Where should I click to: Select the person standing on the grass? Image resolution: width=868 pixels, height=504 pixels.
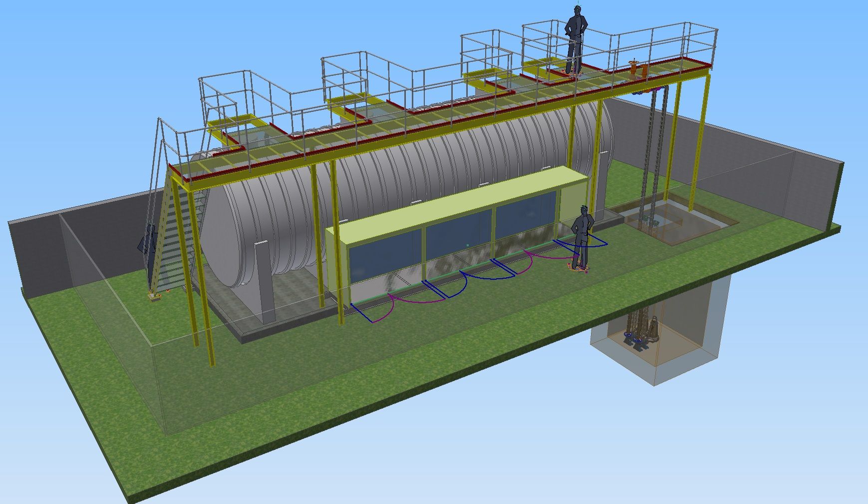click(581, 237)
